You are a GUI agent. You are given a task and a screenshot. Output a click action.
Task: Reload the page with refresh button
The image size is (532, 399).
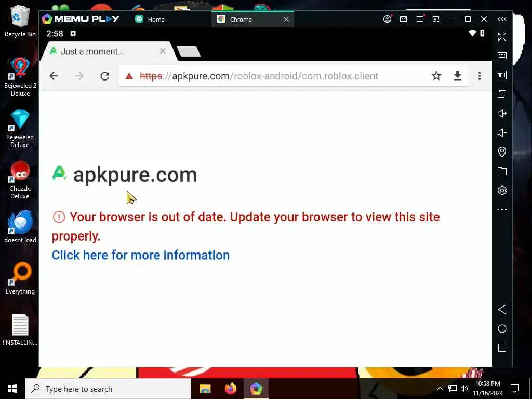click(104, 76)
